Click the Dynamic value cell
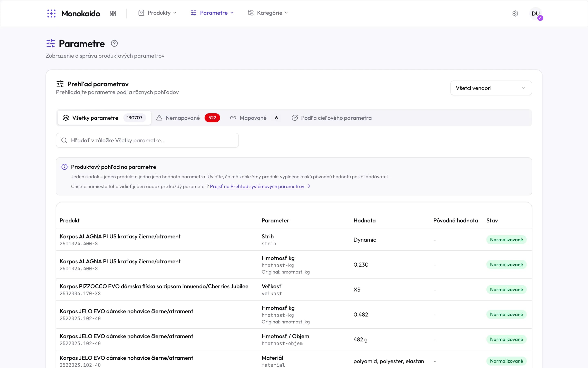Image resolution: width=588 pixels, height=368 pixels. coord(365,240)
